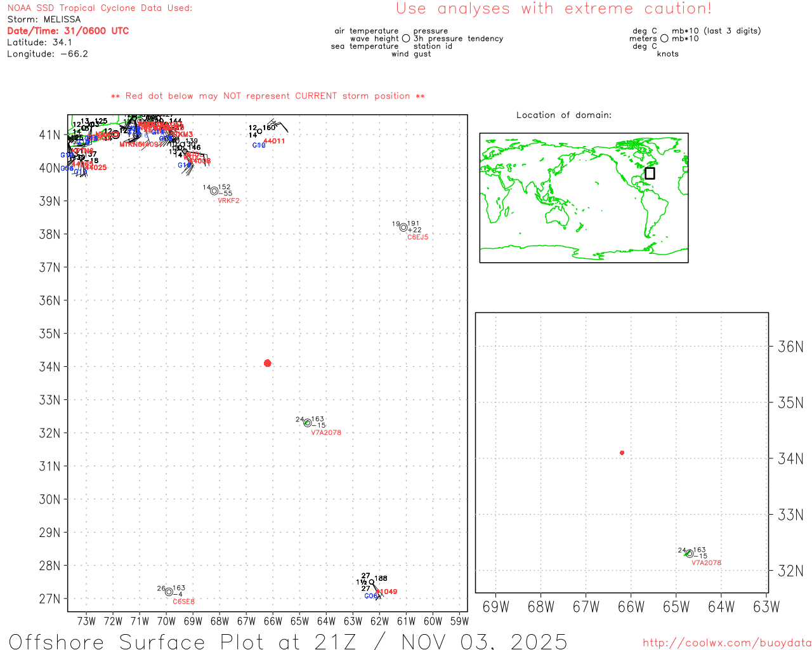Click the V7A2078 station circle in the inset map
Screen dimensions: 812x650
click(x=689, y=554)
